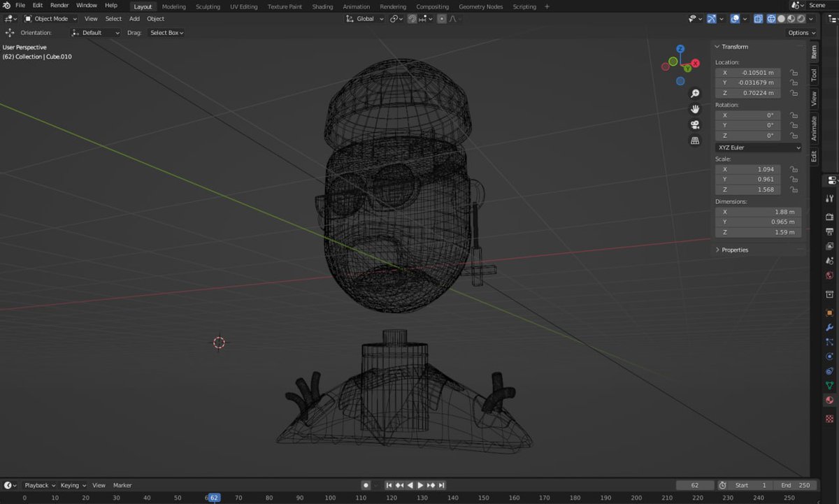Viewport: 839px width, 504px height.
Task: Switch to the Geometry Nodes workspace tab
Action: pyautogui.click(x=480, y=6)
